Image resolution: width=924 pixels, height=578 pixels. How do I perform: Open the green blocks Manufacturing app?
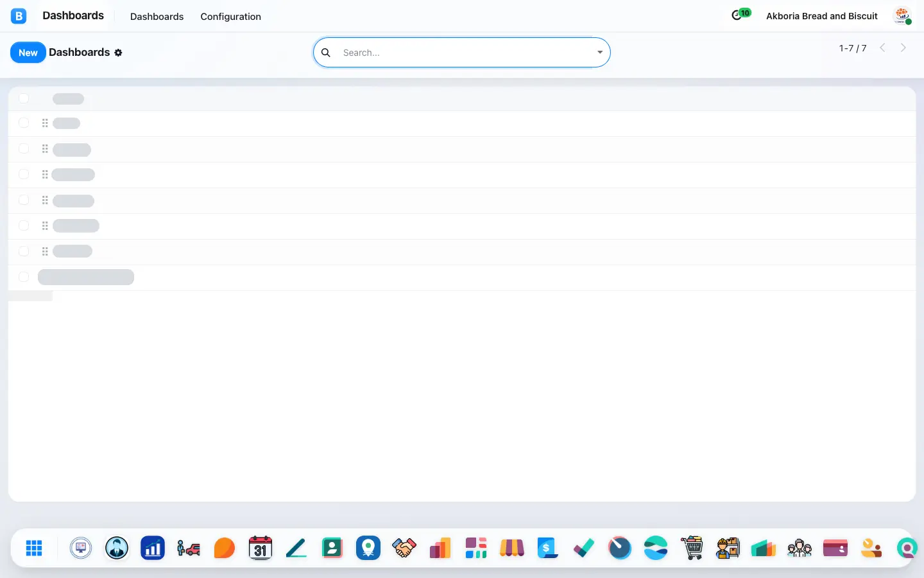(764, 548)
